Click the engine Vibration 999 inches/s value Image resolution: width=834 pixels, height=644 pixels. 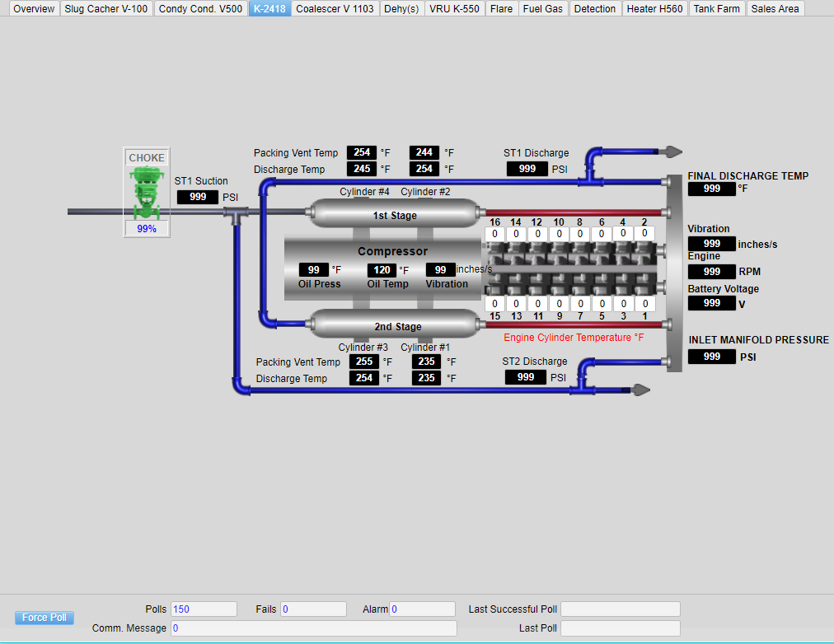pyautogui.click(x=712, y=244)
